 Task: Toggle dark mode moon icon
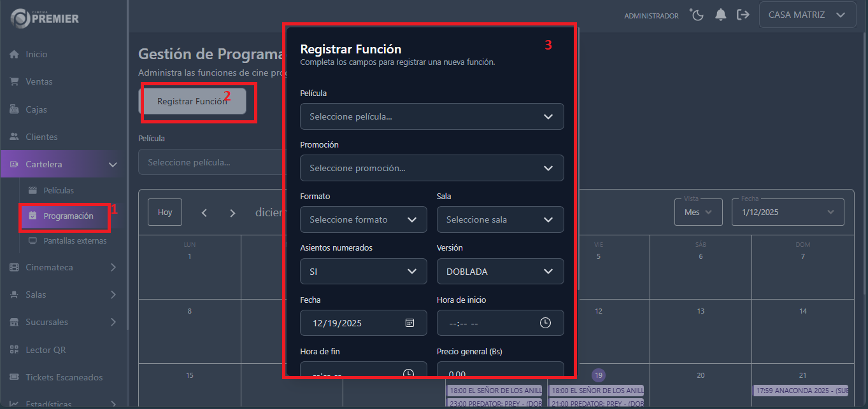697,15
